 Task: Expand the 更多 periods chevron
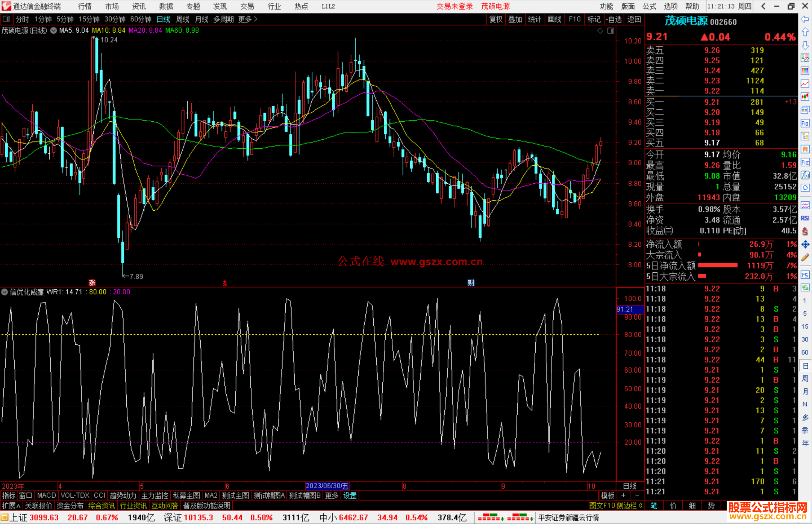click(x=256, y=19)
